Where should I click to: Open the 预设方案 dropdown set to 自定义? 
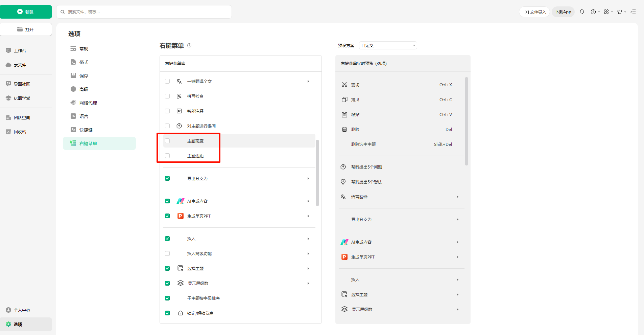388,45
